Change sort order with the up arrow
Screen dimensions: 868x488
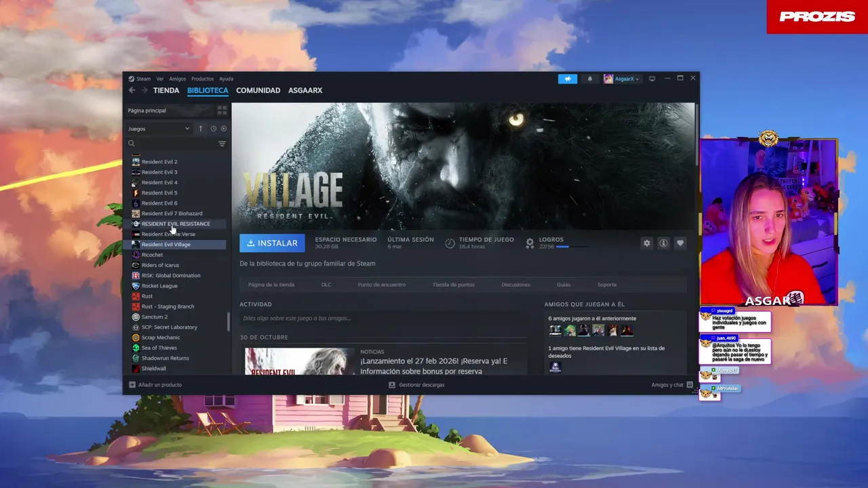click(x=201, y=129)
